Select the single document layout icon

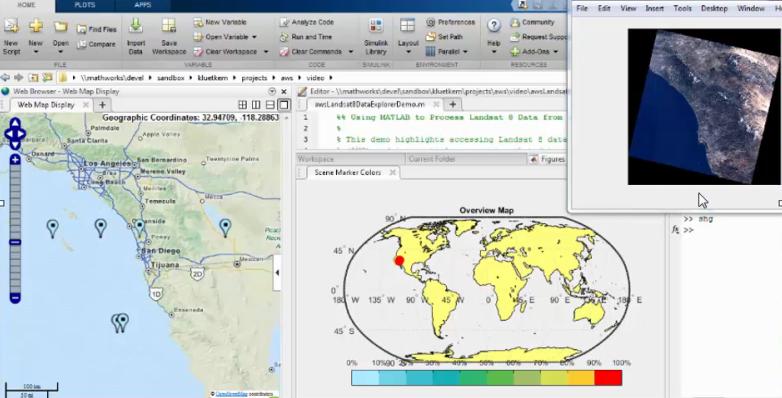[x=283, y=105]
